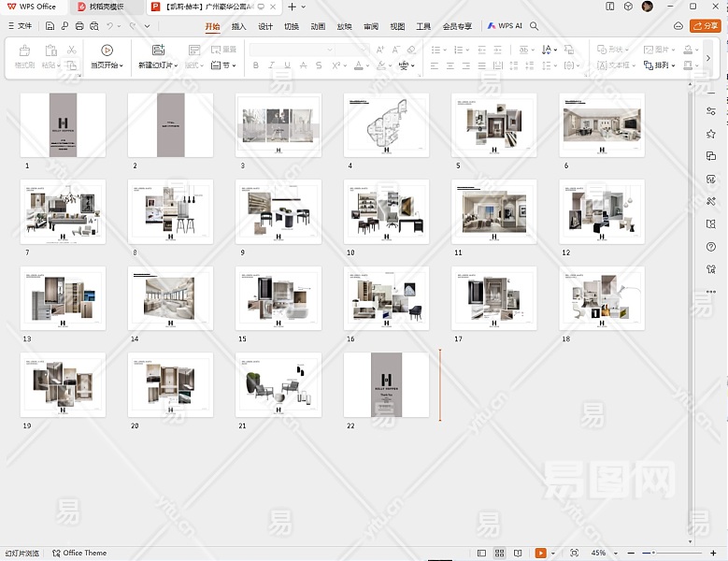Select slide 11 thumbnail

pyautogui.click(x=493, y=212)
